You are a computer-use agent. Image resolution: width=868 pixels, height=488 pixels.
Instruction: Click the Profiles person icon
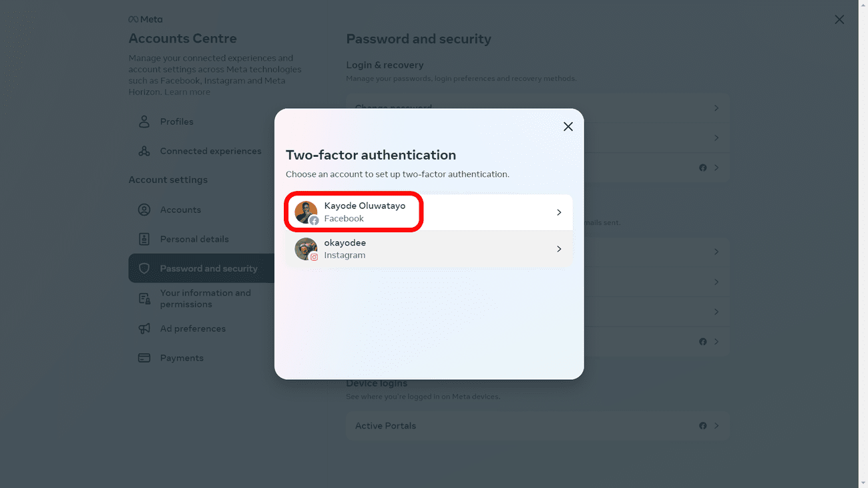144,121
